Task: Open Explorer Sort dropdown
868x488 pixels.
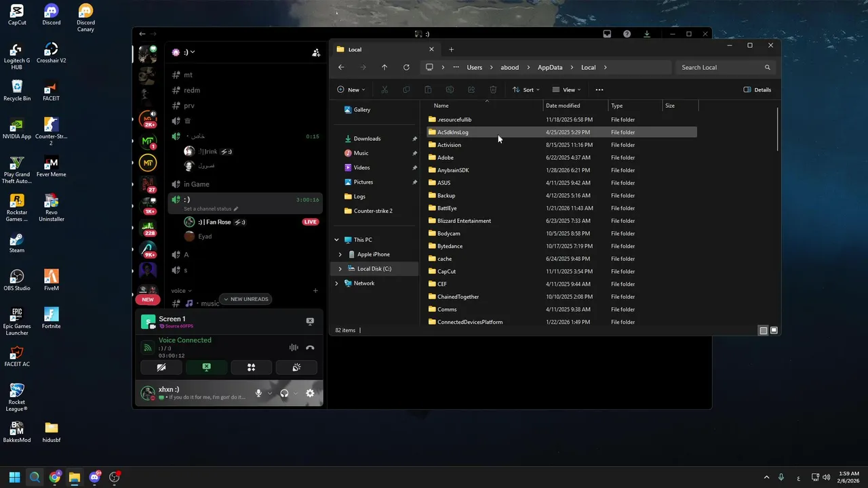Action: click(526, 89)
